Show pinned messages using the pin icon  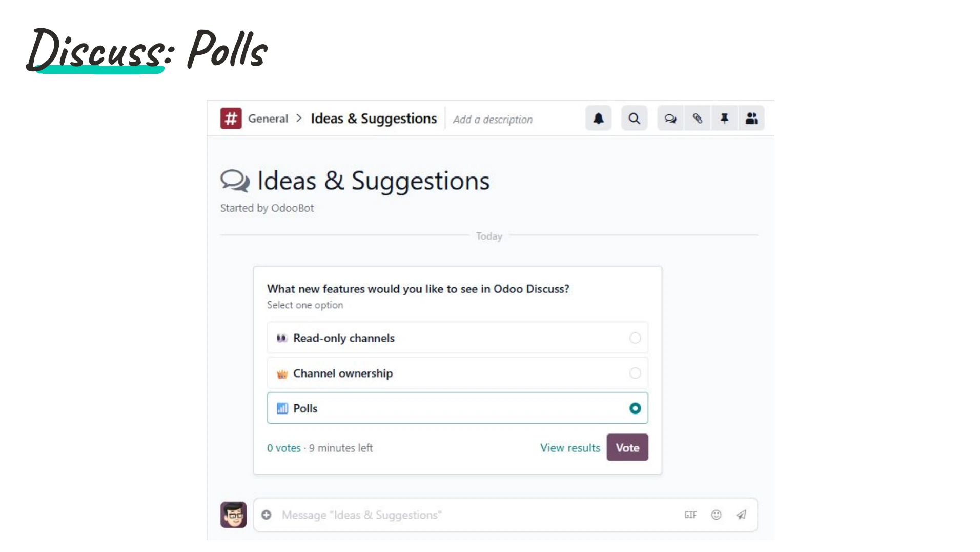724,118
